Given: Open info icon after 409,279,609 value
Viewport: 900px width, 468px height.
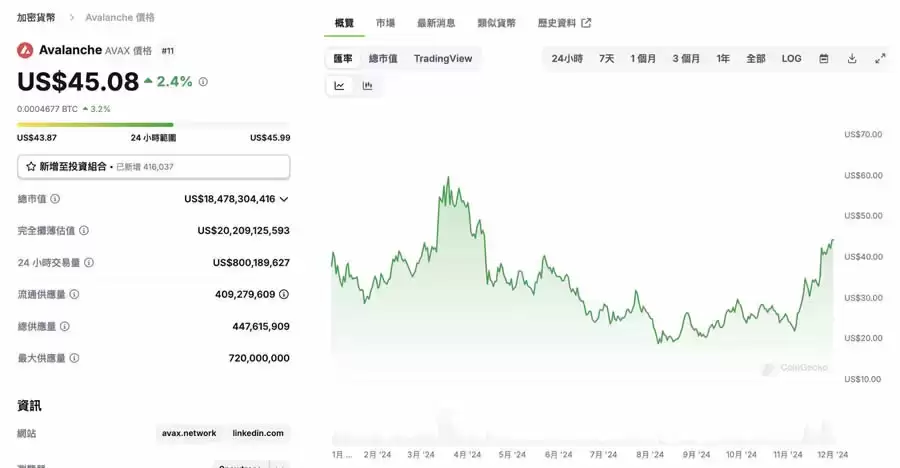Looking at the screenshot, I should pyautogui.click(x=284, y=294).
